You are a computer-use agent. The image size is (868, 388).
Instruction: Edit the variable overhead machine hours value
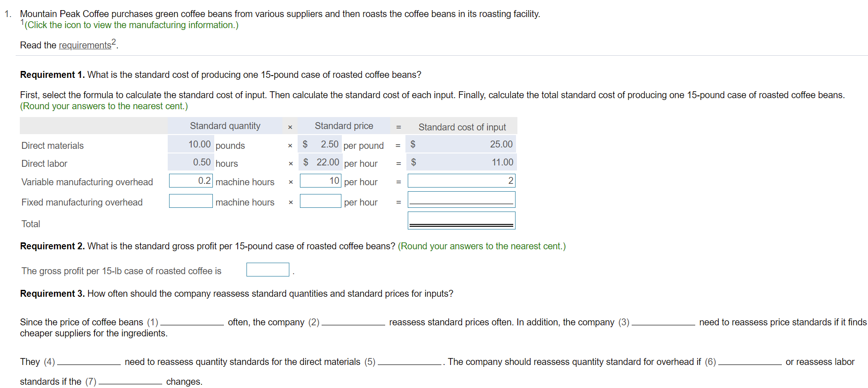190,181
